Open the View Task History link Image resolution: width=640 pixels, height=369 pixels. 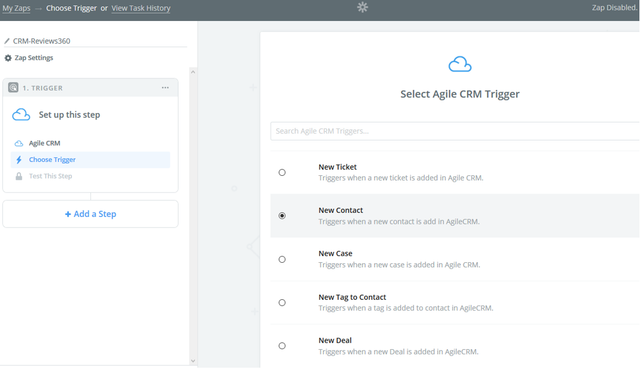tap(141, 8)
